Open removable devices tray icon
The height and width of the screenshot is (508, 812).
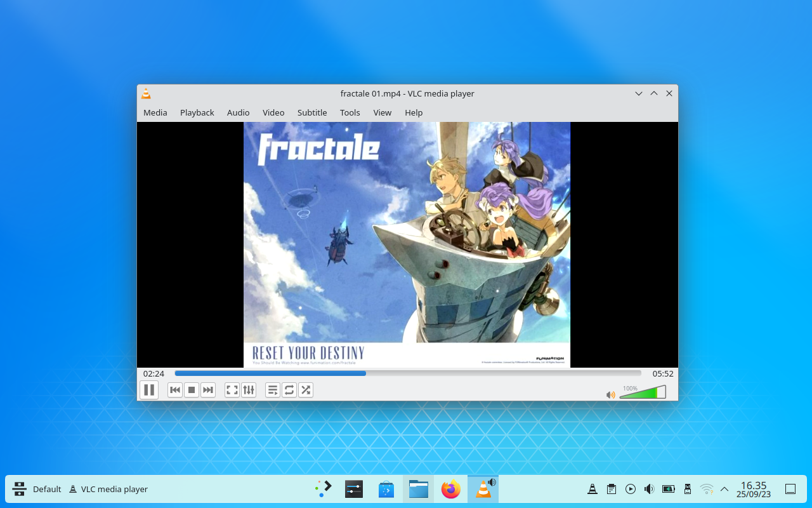(688, 489)
